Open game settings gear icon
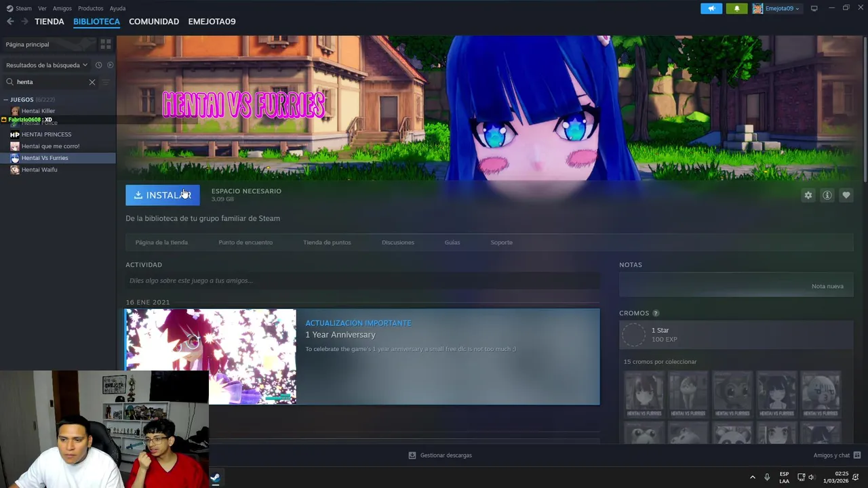This screenshot has width=868, height=488. (x=808, y=195)
